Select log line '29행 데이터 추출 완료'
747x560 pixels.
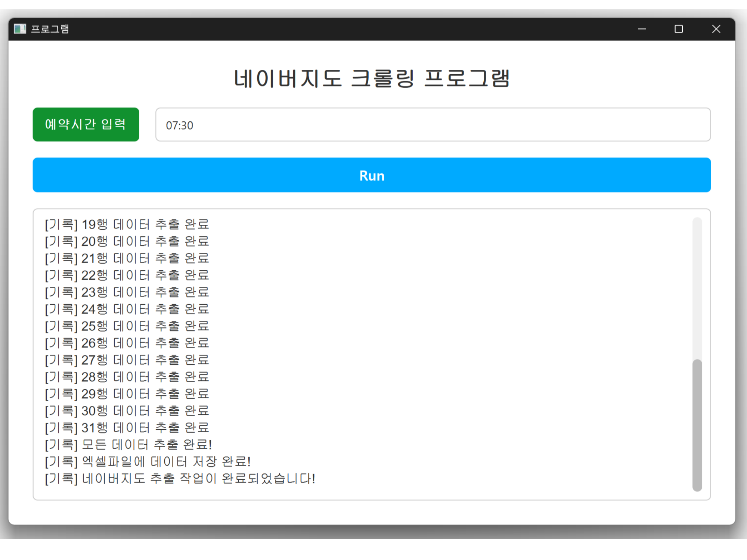pyautogui.click(x=127, y=393)
